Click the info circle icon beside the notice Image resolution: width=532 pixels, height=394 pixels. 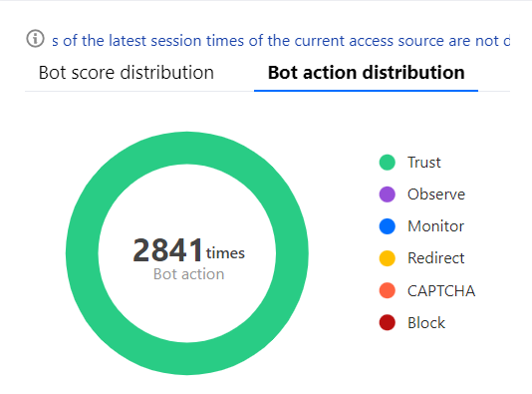(35, 38)
